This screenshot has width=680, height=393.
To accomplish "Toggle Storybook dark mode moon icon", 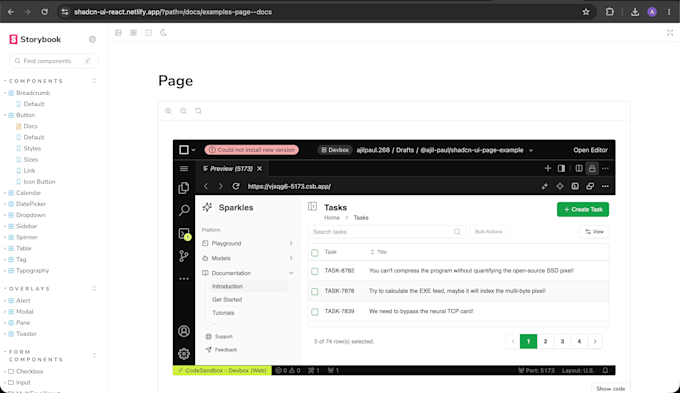I will click(163, 33).
